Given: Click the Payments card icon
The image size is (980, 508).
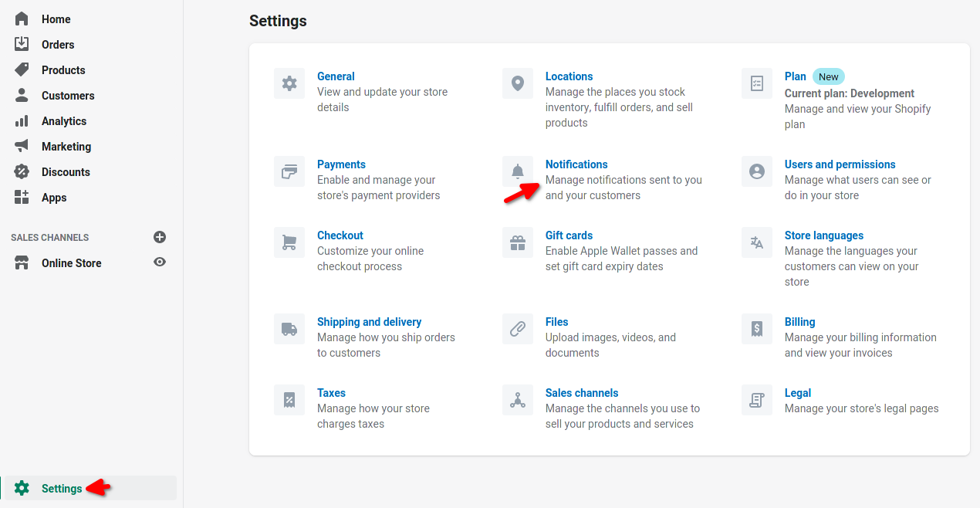Looking at the screenshot, I should [289, 171].
